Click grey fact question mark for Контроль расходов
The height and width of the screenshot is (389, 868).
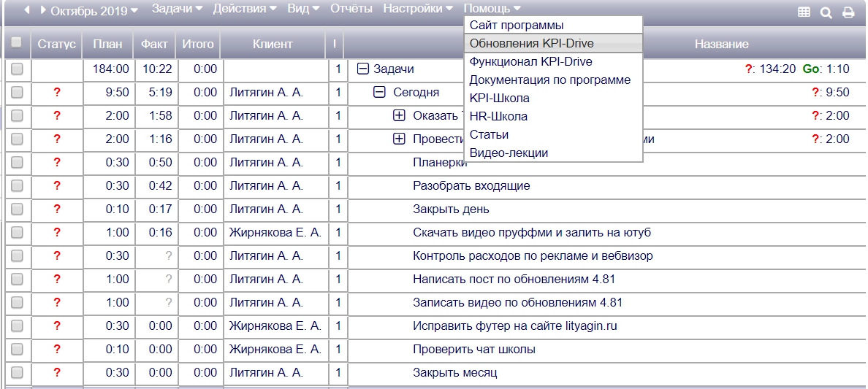click(169, 255)
